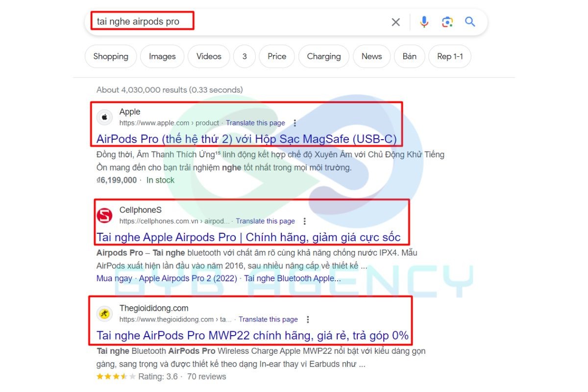Click the CellphoneS red favicon

(104, 216)
